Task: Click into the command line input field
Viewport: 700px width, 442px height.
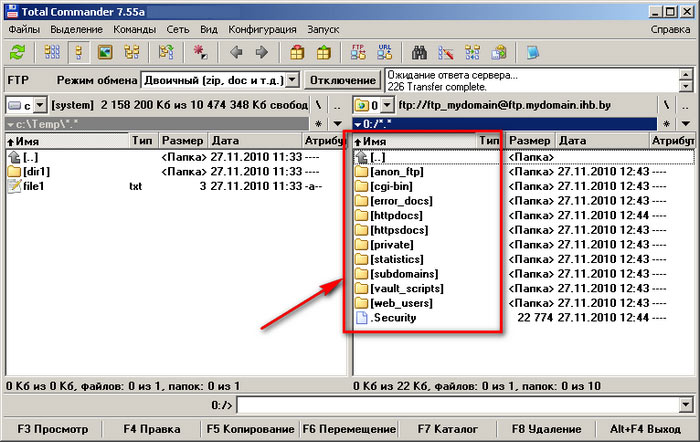Action: point(458,405)
